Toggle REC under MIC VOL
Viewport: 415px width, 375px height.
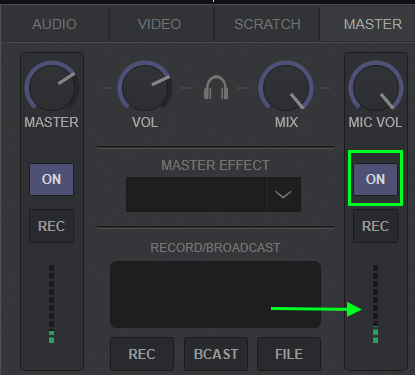(x=376, y=226)
